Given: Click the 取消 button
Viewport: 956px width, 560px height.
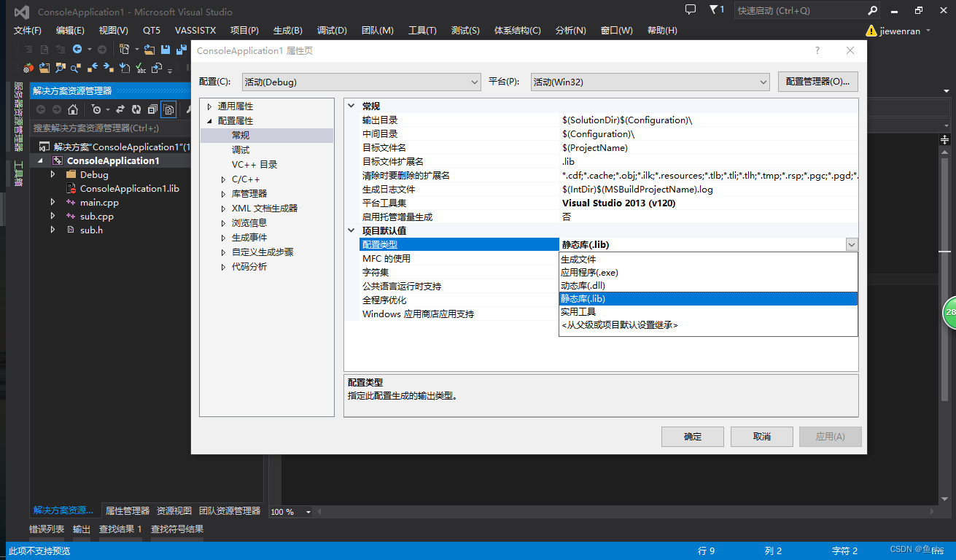Looking at the screenshot, I should click(x=762, y=437).
